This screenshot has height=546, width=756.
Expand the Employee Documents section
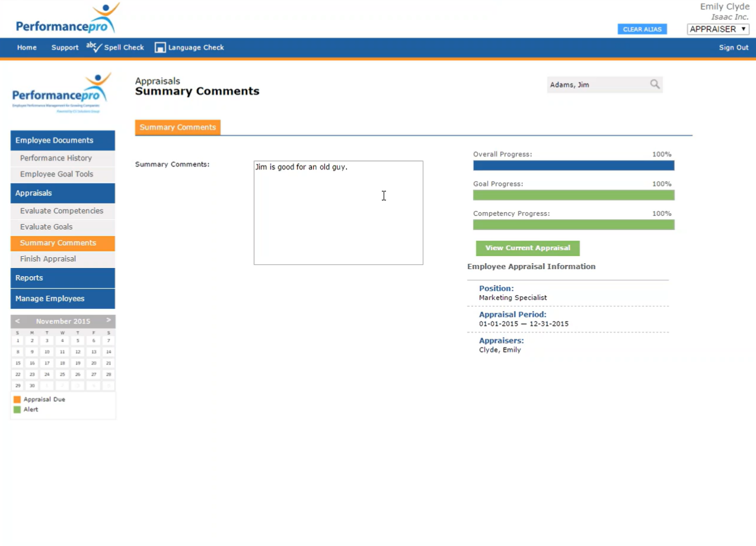pos(63,141)
